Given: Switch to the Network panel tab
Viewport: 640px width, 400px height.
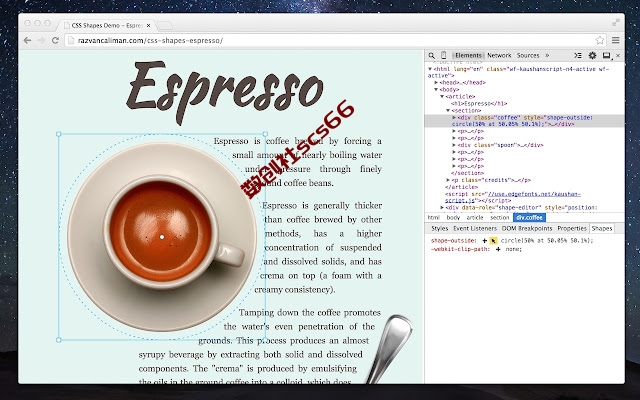Looking at the screenshot, I should point(499,56).
